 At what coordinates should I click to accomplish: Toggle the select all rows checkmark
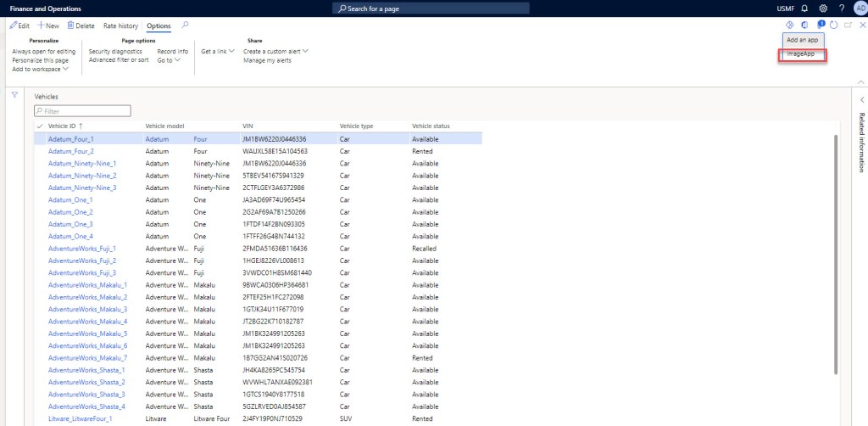[39, 126]
